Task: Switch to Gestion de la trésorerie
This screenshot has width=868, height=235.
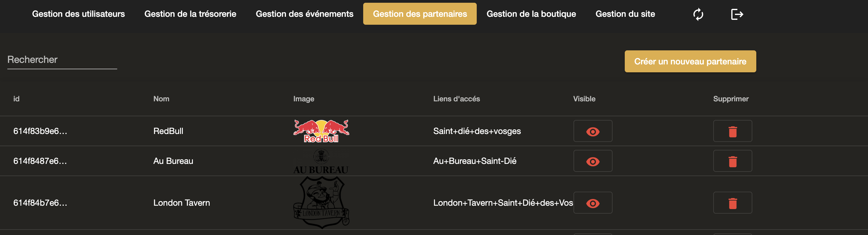Action: pyautogui.click(x=190, y=14)
